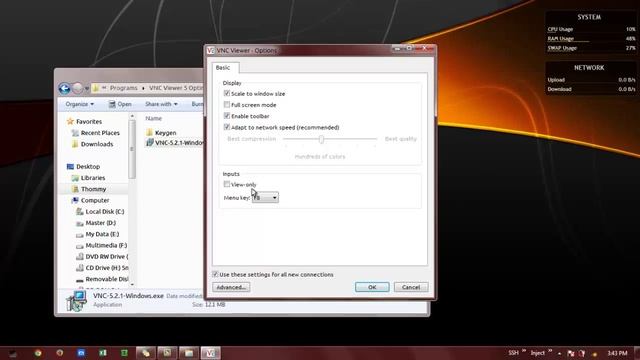This screenshot has width=640, height=360.
Task: Open Local Disk (C:) in the navigation pane
Action: 100,211
